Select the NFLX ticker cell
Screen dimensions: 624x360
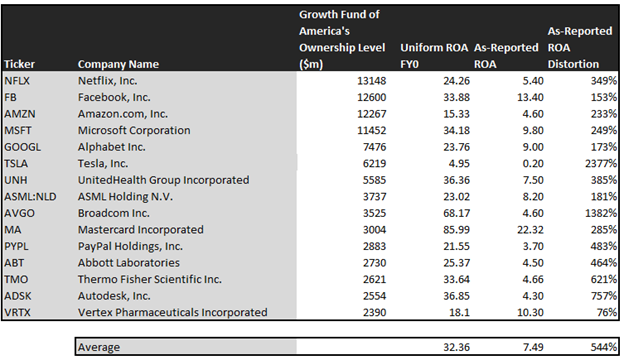click(17, 81)
